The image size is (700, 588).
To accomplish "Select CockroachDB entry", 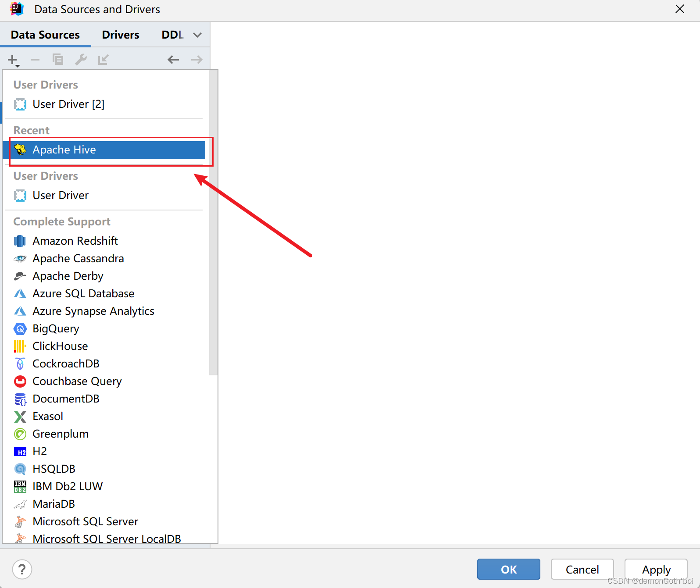I will click(104, 363).
